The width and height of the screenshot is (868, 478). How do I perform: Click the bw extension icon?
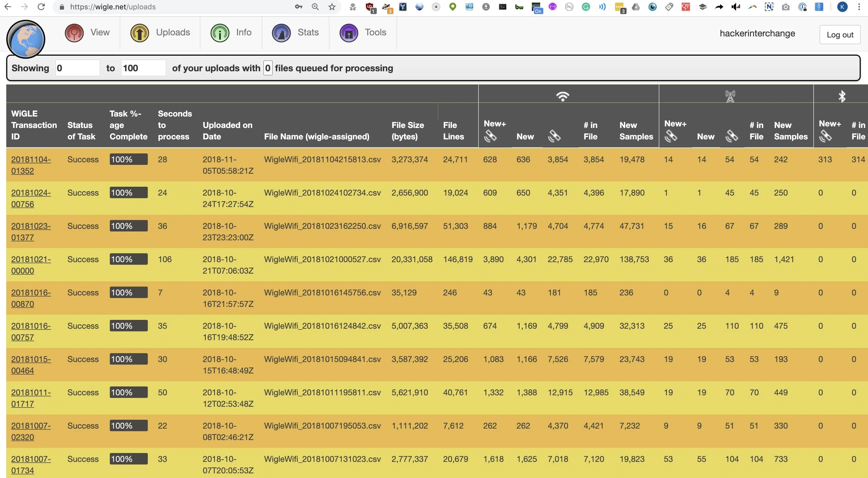519,7
